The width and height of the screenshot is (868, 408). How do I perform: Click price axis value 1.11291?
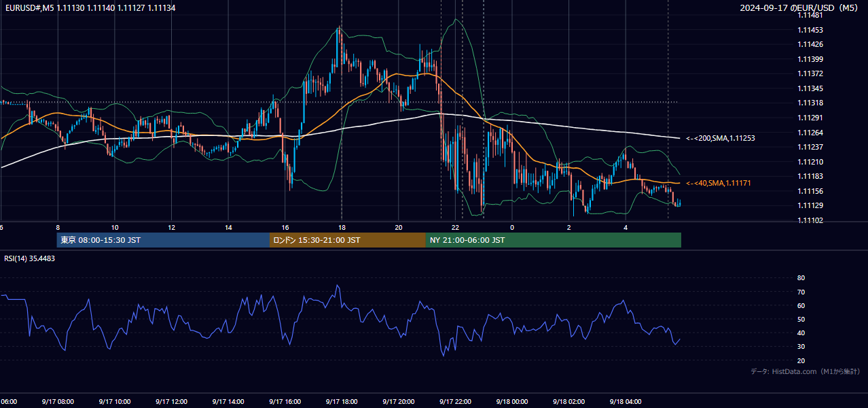(811, 118)
